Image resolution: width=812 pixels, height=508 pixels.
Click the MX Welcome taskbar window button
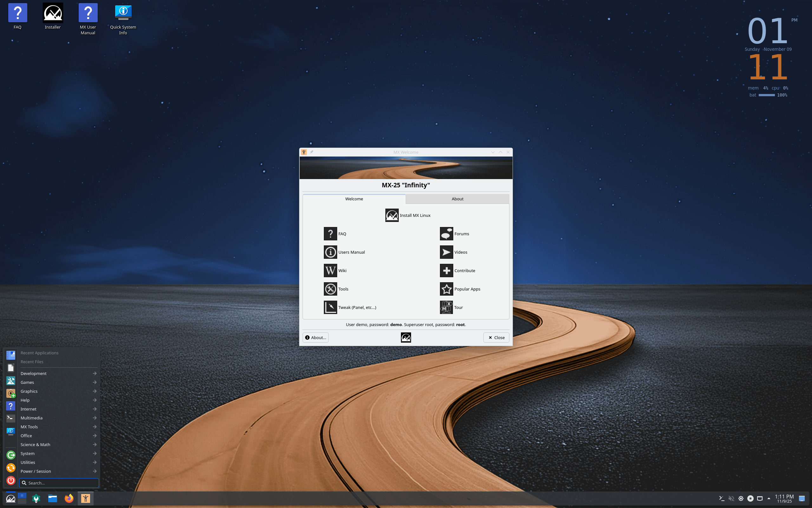click(x=86, y=498)
